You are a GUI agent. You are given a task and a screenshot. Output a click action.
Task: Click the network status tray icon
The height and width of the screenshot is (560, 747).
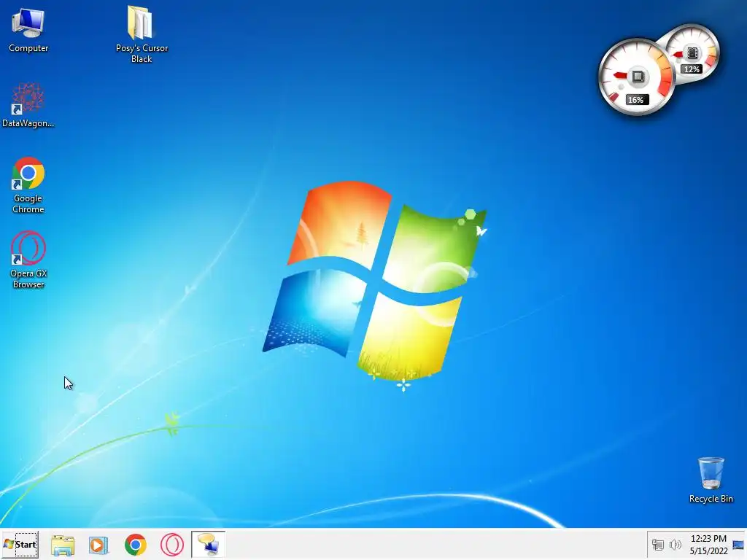coord(658,545)
